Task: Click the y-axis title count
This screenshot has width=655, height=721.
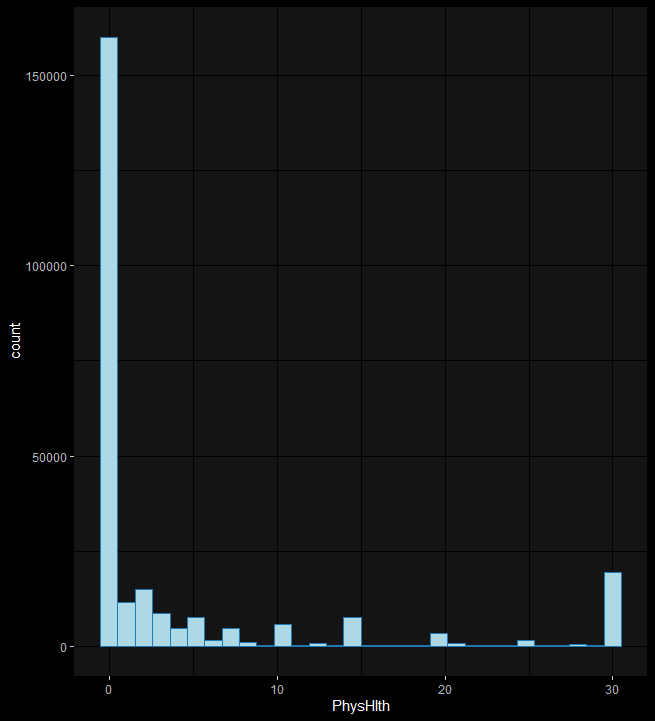Action: pos(15,340)
